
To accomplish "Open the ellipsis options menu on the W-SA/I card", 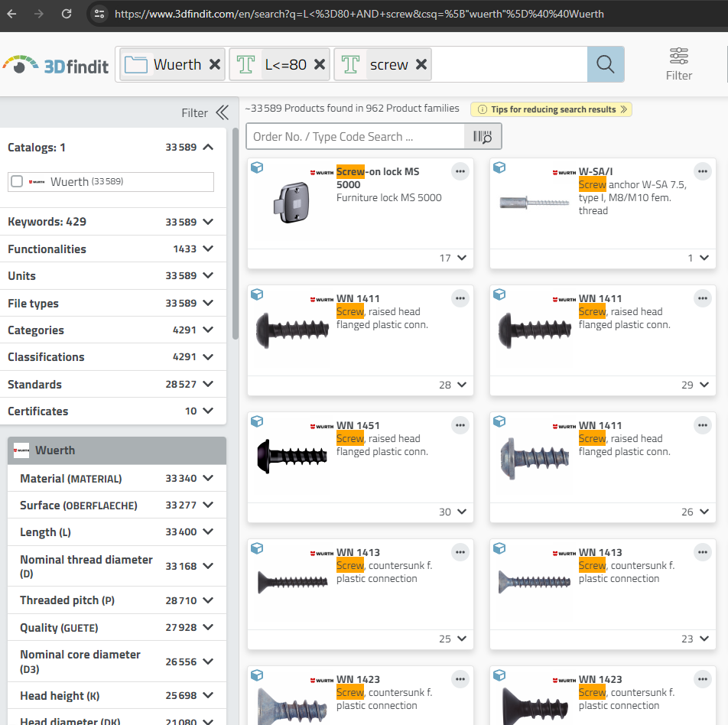I will [x=702, y=171].
